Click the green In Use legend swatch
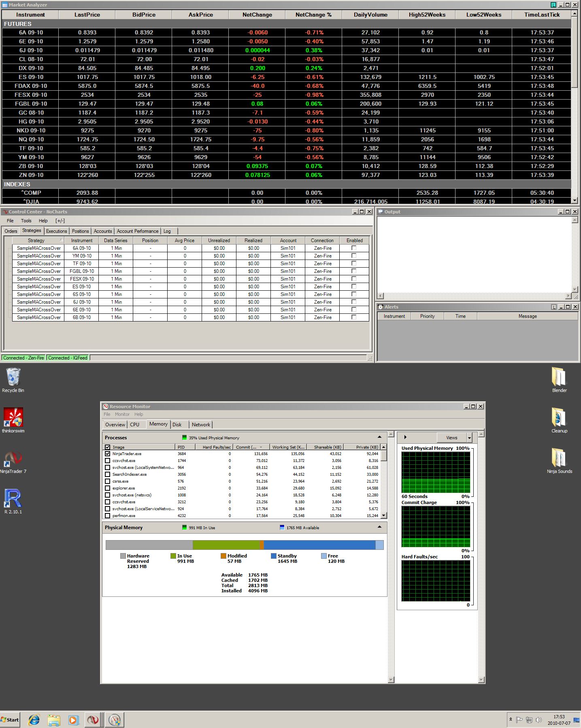The image size is (581, 728). pos(173,556)
